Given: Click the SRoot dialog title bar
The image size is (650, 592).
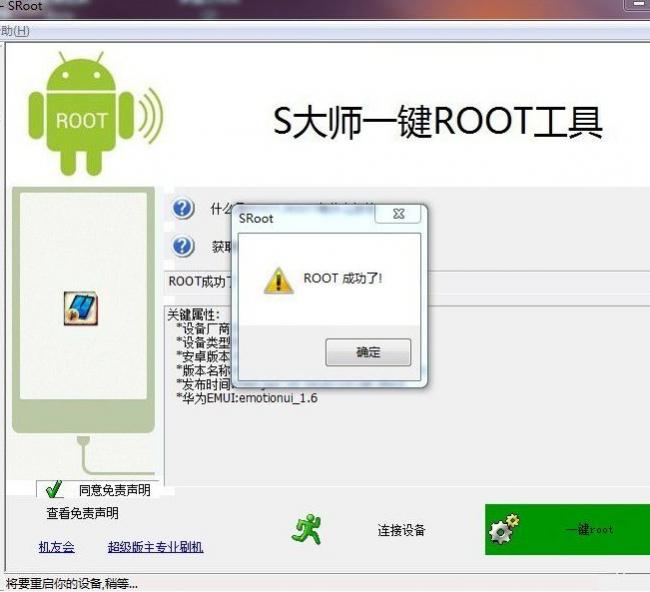Looking at the screenshot, I should tap(306, 218).
